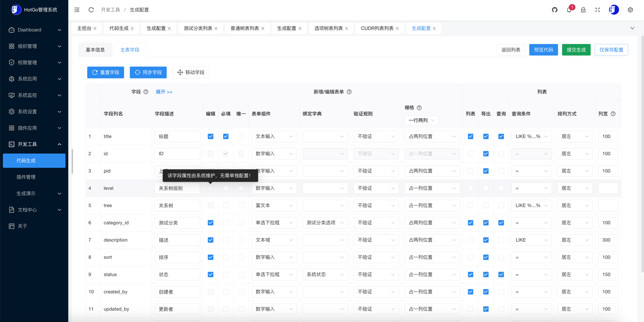The width and height of the screenshot is (644, 322).
Task: Expand the 系统设置 sidebar menu
Action: click(34, 112)
